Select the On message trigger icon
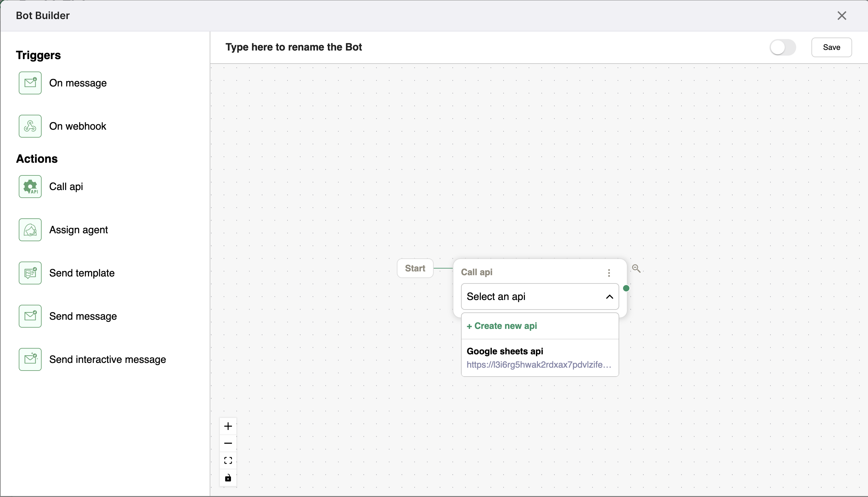The image size is (868, 497). click(30, 83)
